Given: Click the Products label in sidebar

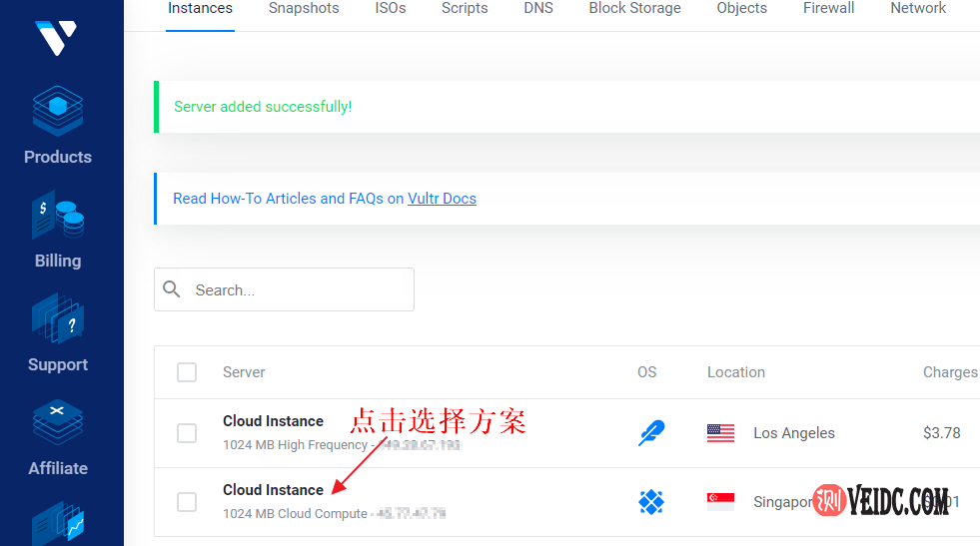Looking at the screenshot, I should (x=58, y=157).
